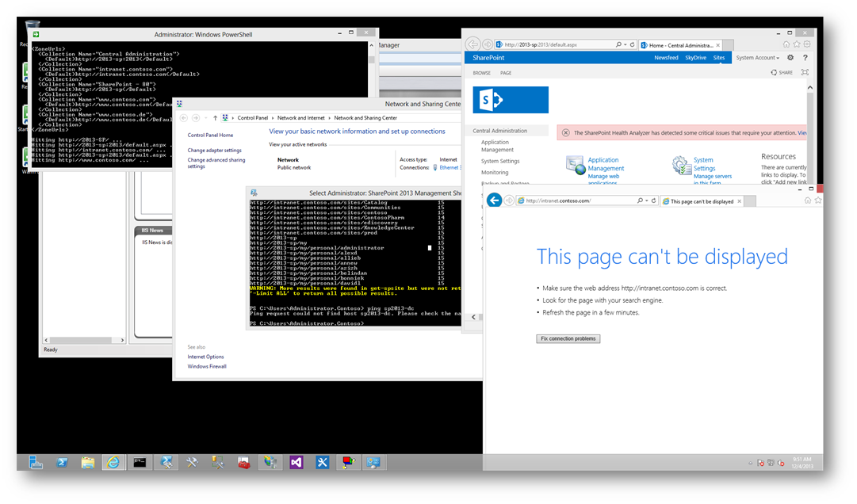Open the Ethernet connection link
Viewport: 857px width, 504px height.
[450, 168]
